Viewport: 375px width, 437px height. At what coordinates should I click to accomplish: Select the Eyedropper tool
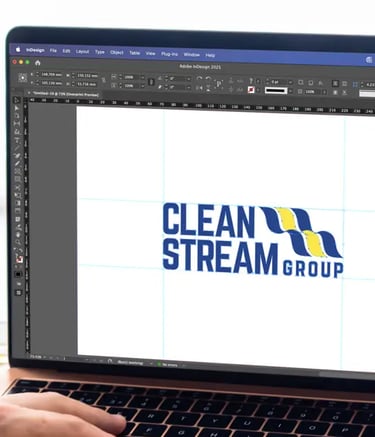click(x=18, y=227)
